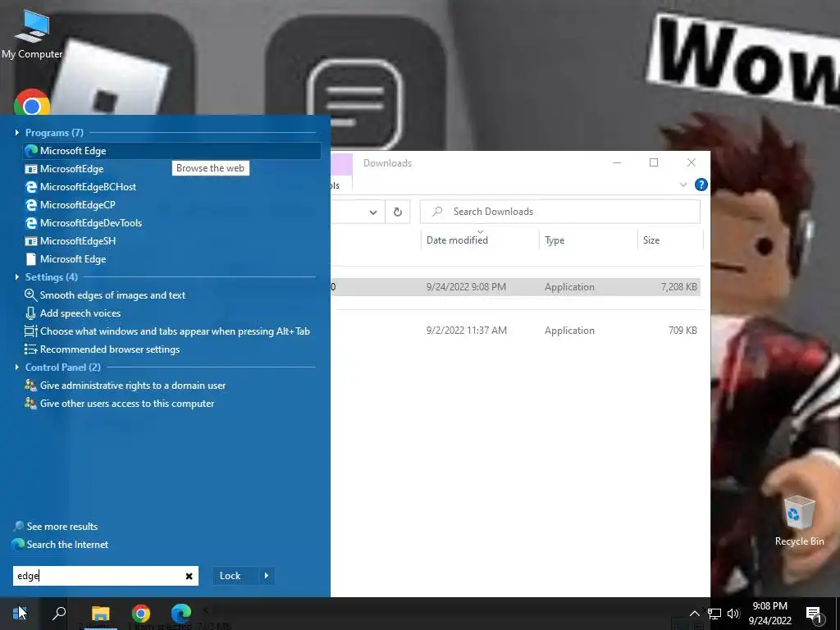
Task: Sort by the Size column header
Action: click(x=651, y=240)
